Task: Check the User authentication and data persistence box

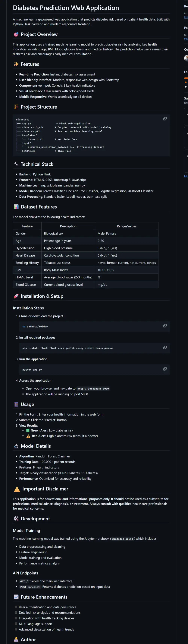Action: 16,607
